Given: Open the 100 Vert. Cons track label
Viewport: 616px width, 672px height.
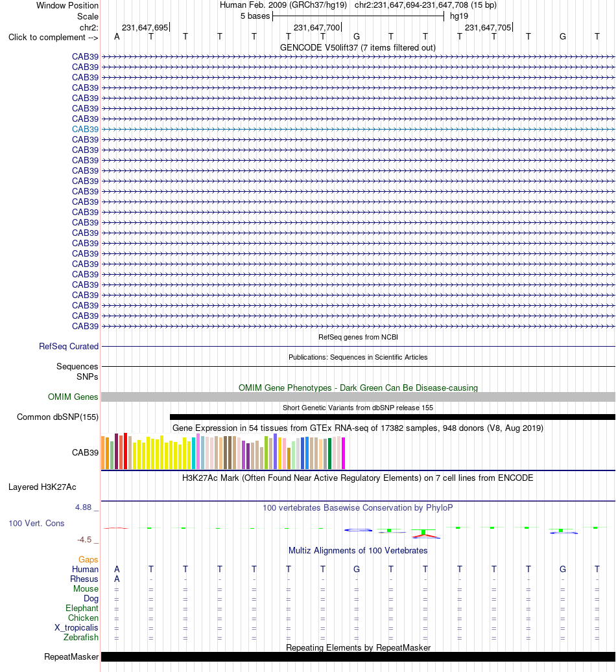Looking at the screenshot, I should pos(36,524).
